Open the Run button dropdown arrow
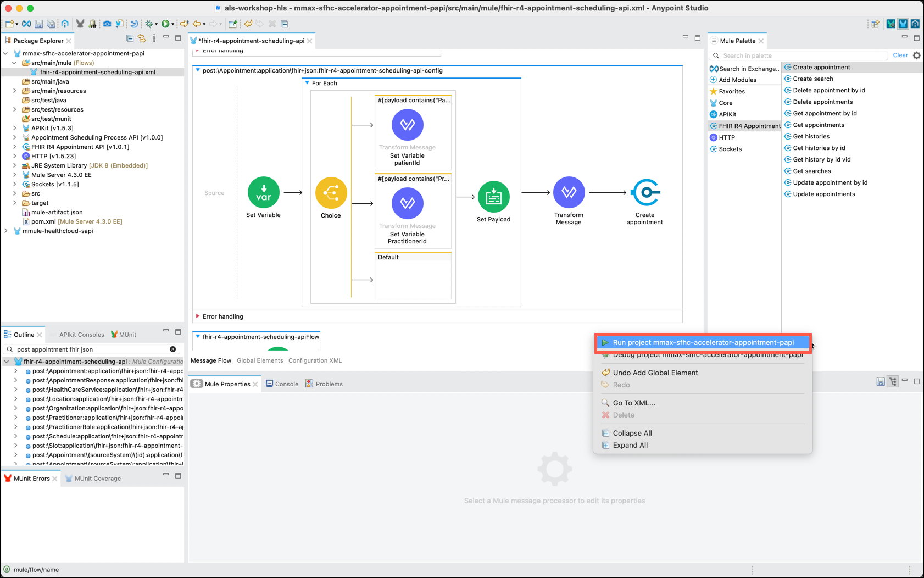Viewport: 924px width, 578px height. pos(172,24)
